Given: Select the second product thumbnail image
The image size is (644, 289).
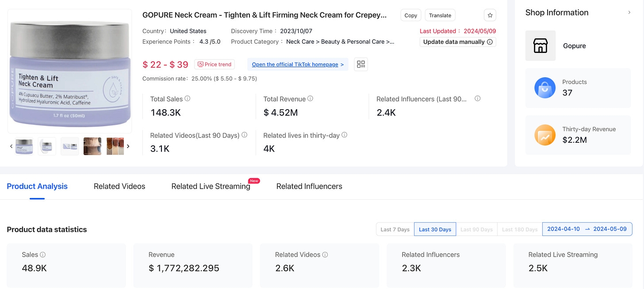Looking at the screenshot, I should coord(47,146).
